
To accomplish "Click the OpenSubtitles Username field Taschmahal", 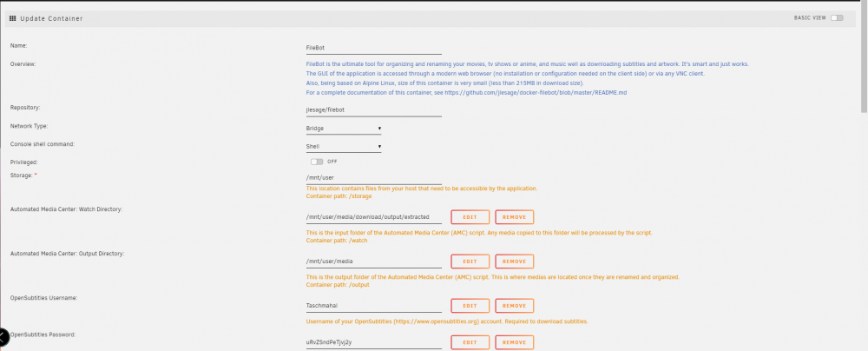I will pos(373,306).
